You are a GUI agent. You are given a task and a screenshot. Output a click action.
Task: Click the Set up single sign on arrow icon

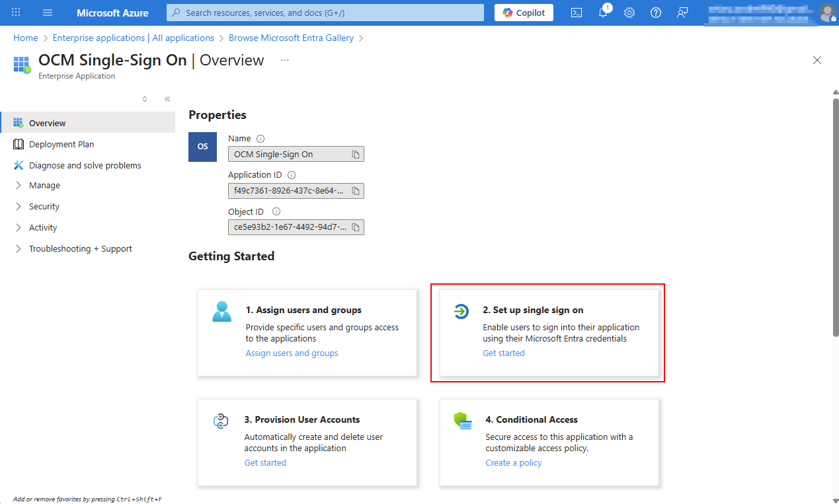click(461, 310)
